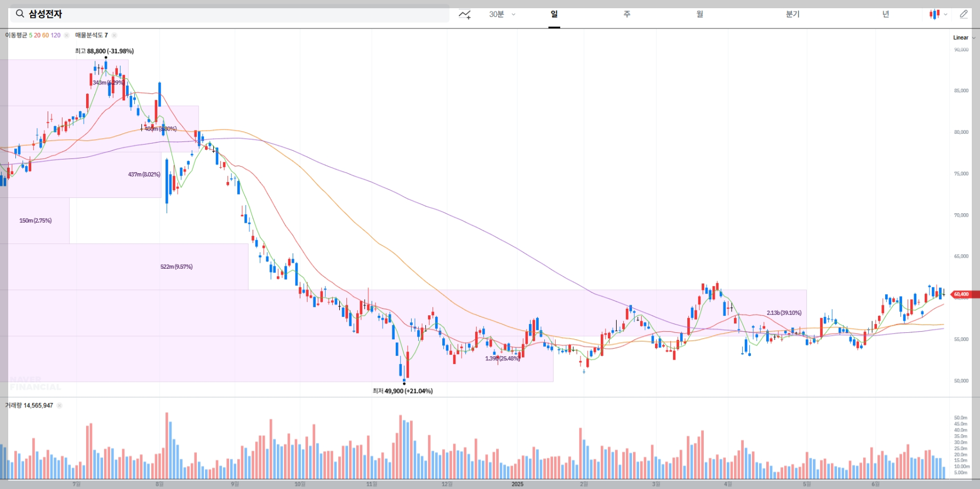980x489 pixels.
Task: Remove the 이동평균 indicator with its X
Action: tap(66, 35)
